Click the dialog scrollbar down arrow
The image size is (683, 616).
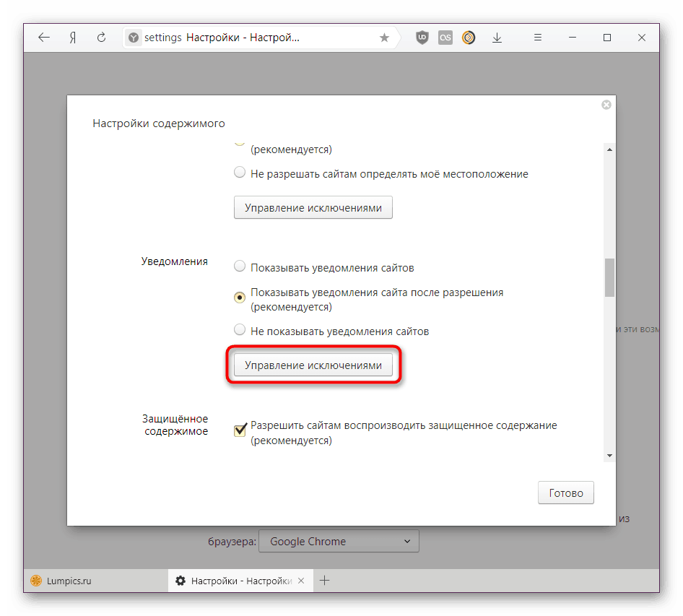tap(609, 455)
